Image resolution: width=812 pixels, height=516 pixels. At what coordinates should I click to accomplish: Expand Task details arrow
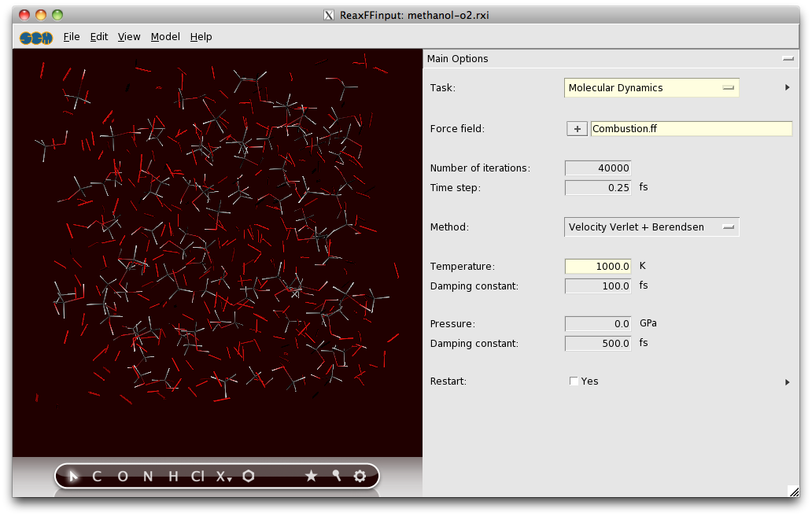pos(787,87)
